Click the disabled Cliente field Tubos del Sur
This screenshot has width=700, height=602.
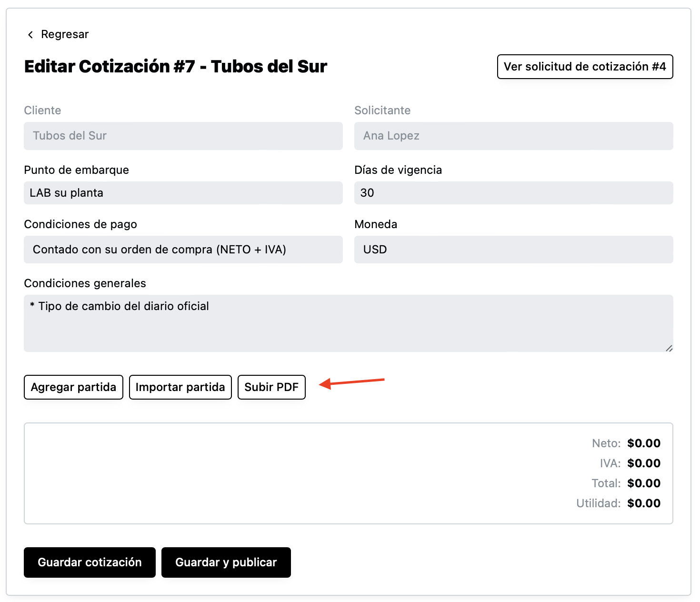[183, 136]
